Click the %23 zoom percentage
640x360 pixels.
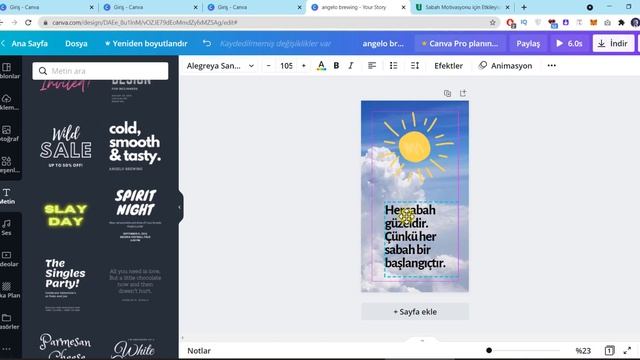tap(583, 351)
